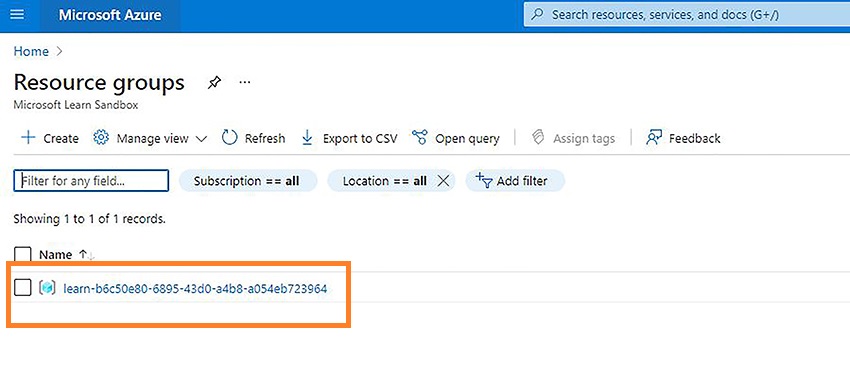
Task: Open the Subscription == all filter
Action: point(247,181)
